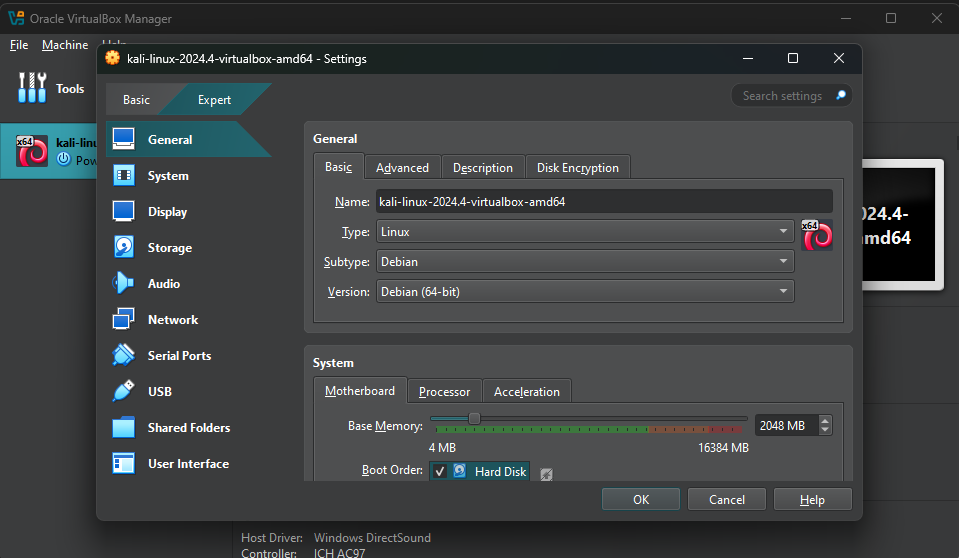
Task: Click the 'ICH AC97' controller value
Action: click(339, 553)
